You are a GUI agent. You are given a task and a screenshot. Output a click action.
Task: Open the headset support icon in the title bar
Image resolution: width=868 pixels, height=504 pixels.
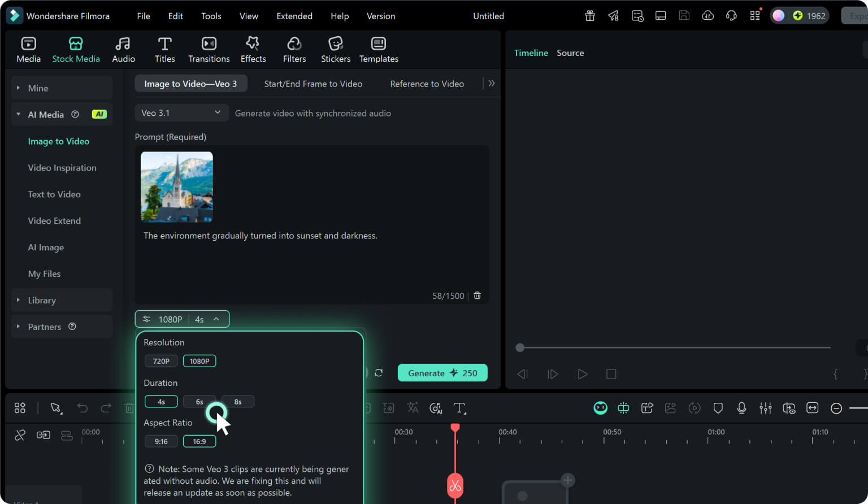tap(731, 15)
